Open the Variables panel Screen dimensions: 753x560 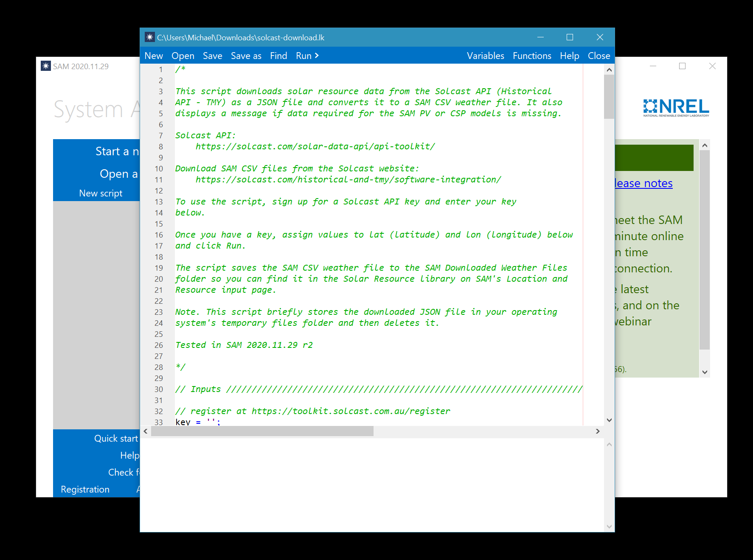[x=486, y=56]
